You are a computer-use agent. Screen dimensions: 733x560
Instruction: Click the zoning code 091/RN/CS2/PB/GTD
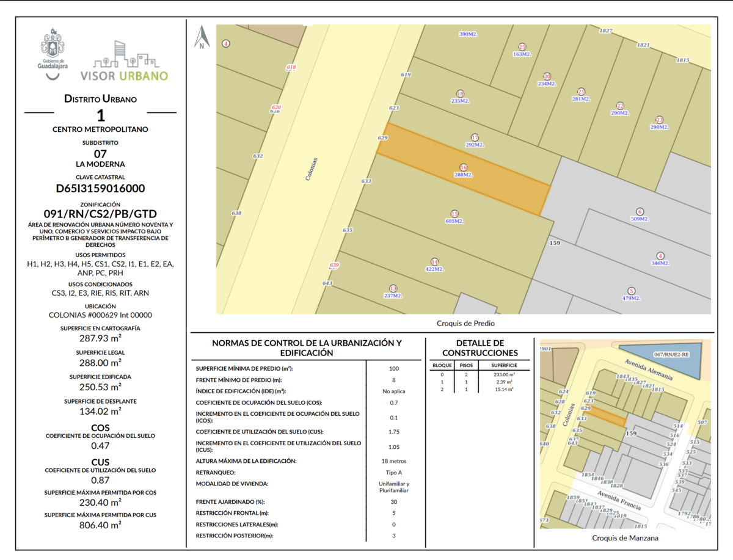tap(100, 214)
